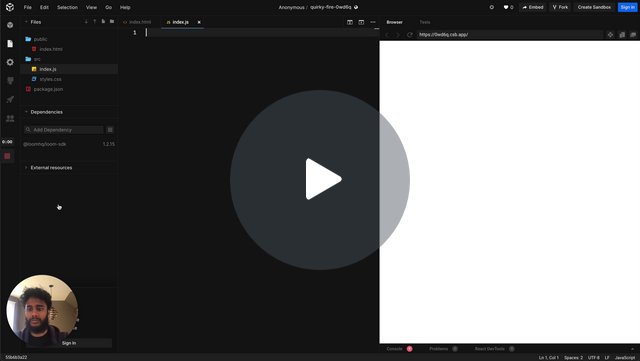Expand the bottom DevTools panel chevron
Screen dimensions: 640x361
click(x=633, y=349)
